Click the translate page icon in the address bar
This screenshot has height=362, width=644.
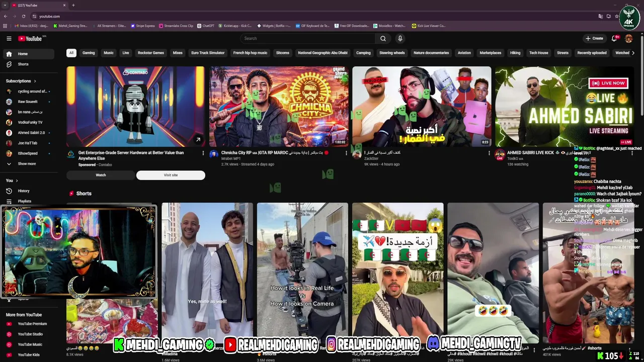601,16
